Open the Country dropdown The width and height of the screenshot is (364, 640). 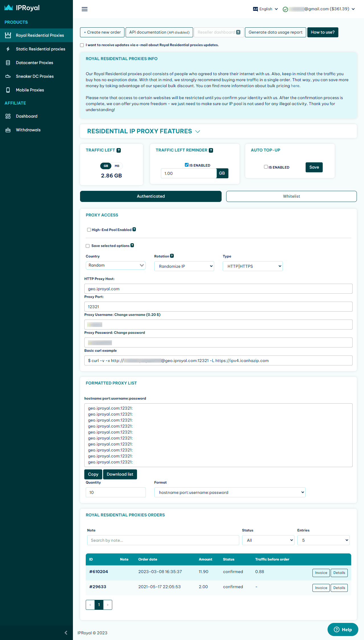[x=116, y=265]
